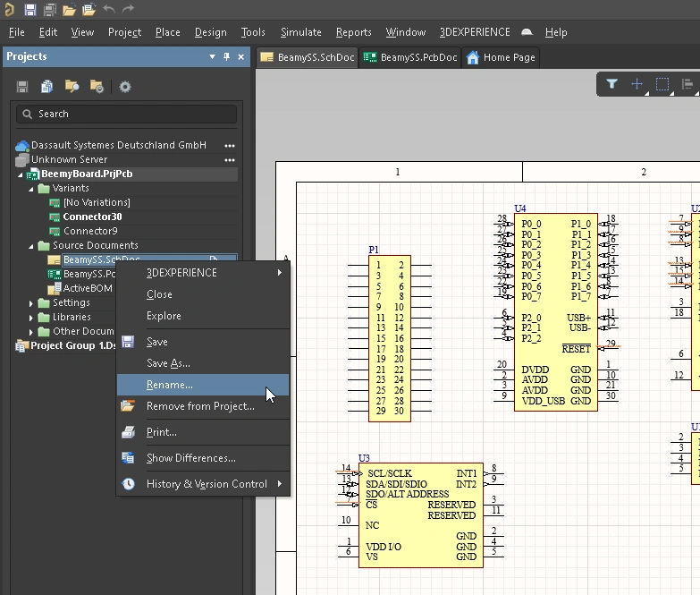Click the Projects panel folder search icon
Viewport: 700px width, 595px height.
pos(72,87)
